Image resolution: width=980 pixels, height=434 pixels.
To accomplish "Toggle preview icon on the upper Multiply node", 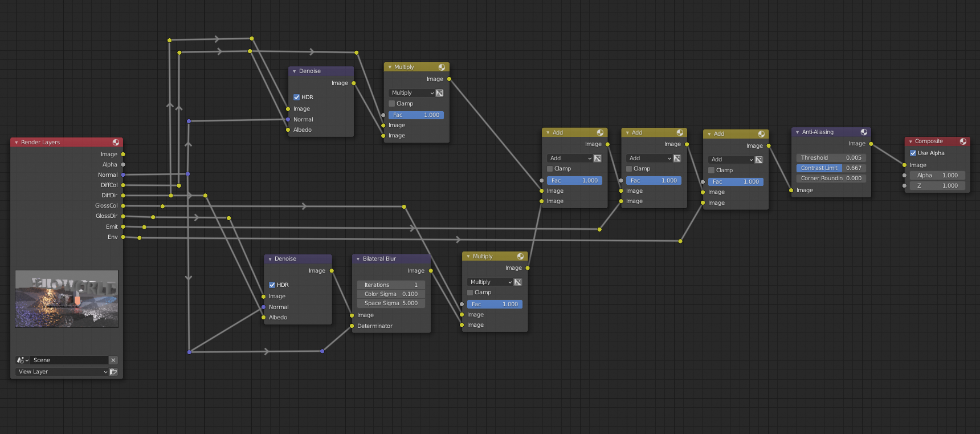I will (x=442, y=67).
